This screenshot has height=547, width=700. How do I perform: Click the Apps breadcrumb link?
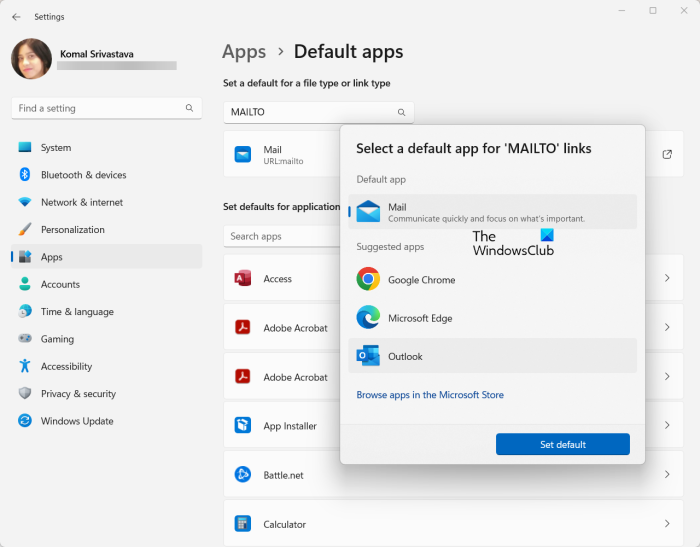click(x=244, y=52)
